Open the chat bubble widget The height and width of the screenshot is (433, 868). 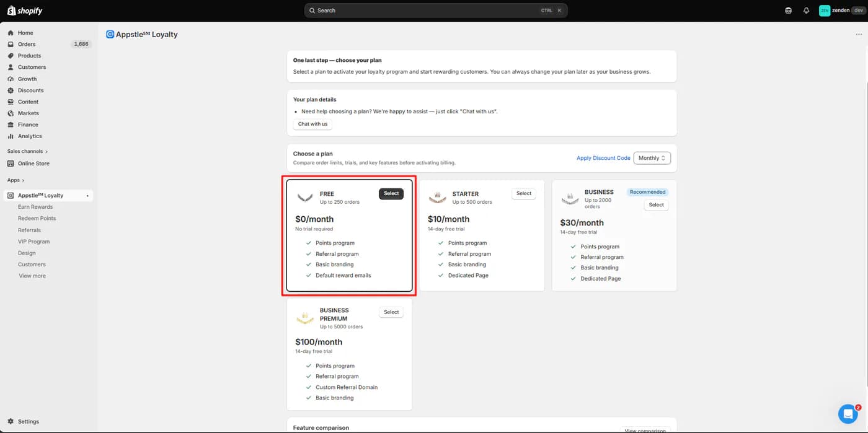pyautogui.click(x=848, y=413)
